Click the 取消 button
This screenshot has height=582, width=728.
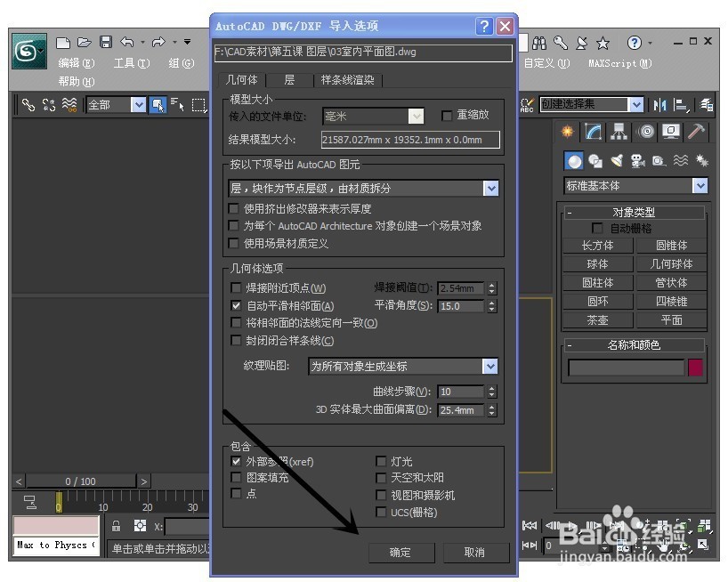[x=475, y=553]
